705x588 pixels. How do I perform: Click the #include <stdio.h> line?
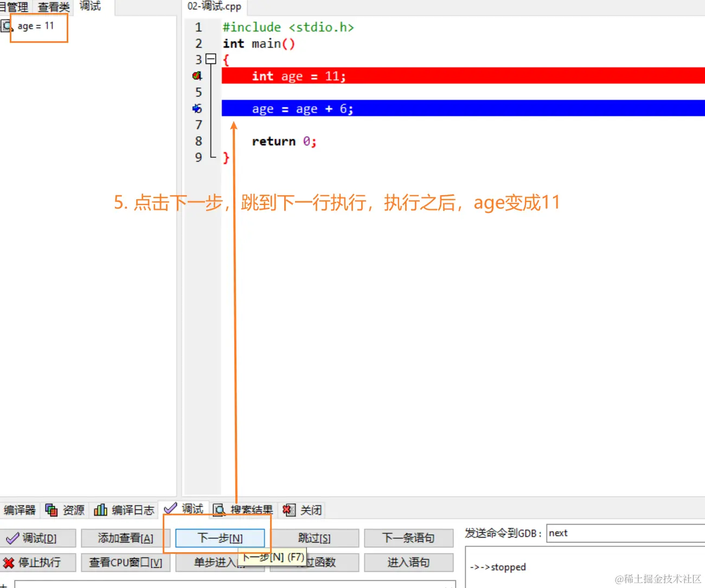coord(289,27)
